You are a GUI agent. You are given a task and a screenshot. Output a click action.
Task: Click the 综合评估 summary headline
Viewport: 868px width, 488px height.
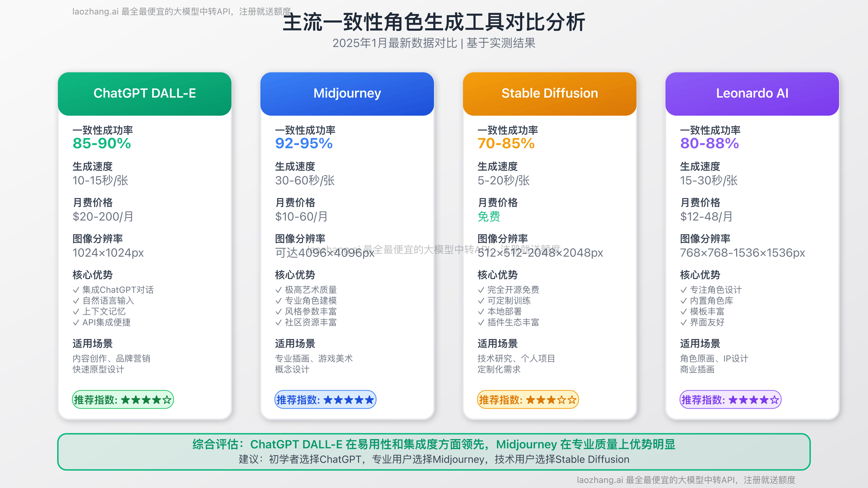[434, 444]
